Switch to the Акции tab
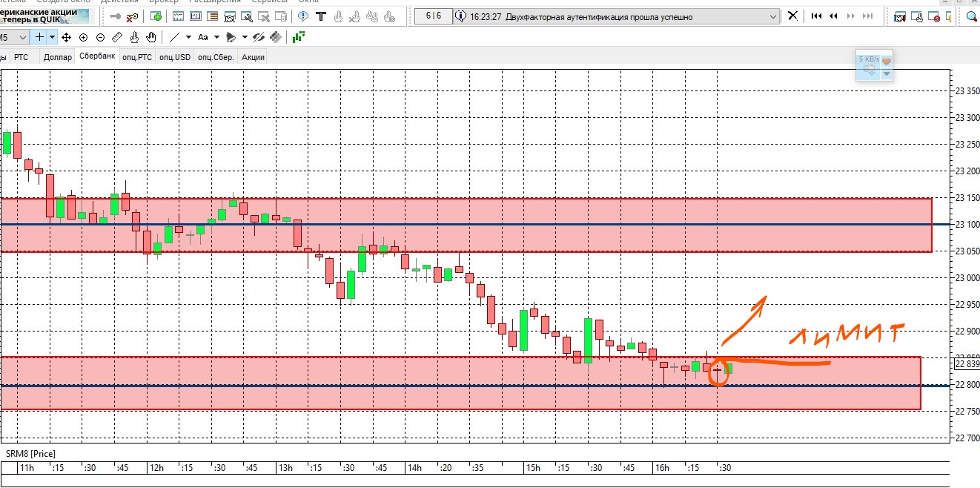The image size is (980, 488). tap(253, 57)
